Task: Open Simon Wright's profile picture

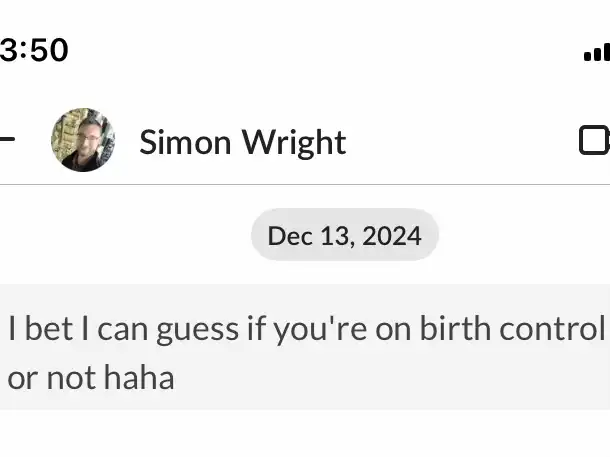Action: tap(83, 140)
